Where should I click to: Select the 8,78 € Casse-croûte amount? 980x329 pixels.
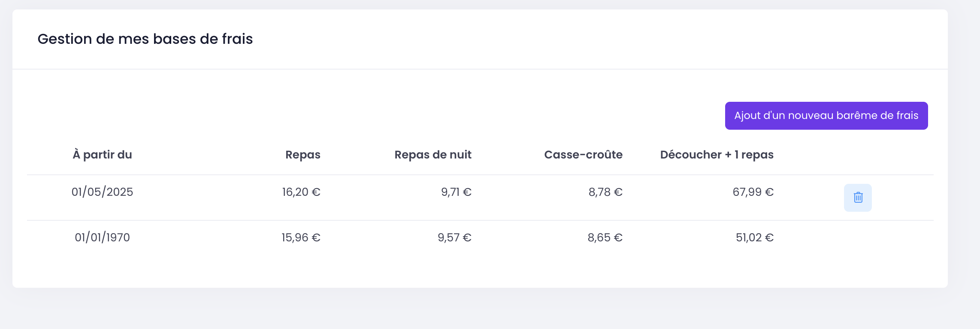click(605, 192)
